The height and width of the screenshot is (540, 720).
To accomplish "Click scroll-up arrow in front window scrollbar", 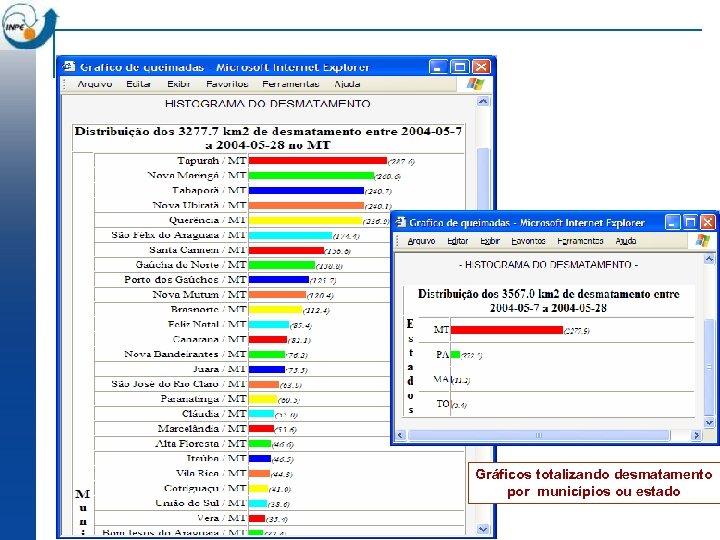I will (709, 259).
